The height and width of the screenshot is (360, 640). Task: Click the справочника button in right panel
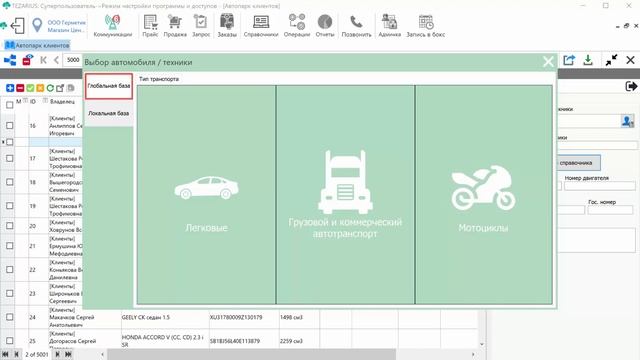click(579, 163)
